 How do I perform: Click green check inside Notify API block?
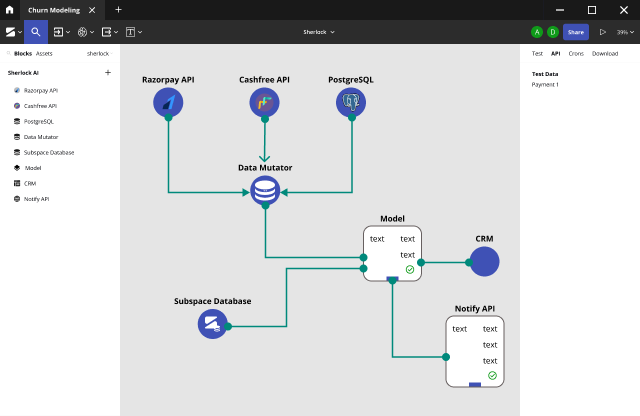click(492, 375)
